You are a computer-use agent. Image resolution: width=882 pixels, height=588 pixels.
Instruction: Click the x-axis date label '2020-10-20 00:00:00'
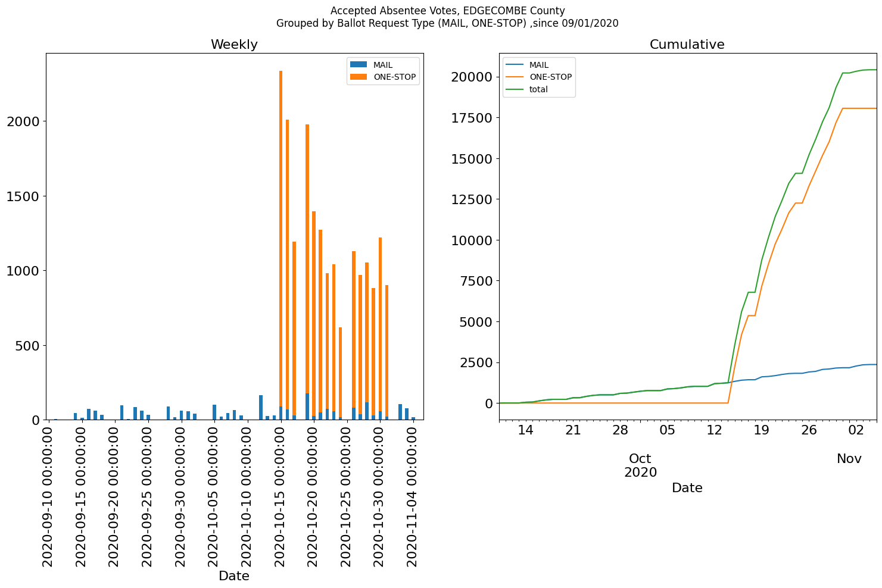(x=313, y=496)
